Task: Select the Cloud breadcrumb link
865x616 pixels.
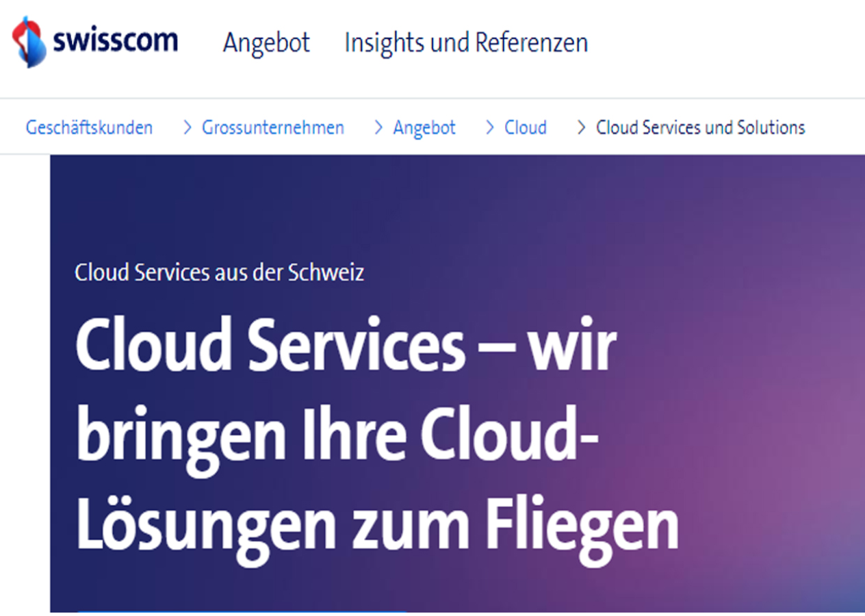Action: point(526,127)
